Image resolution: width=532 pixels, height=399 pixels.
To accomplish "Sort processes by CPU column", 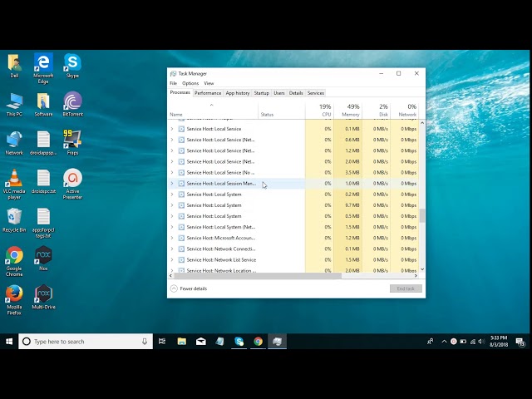I will coord(319,111).
